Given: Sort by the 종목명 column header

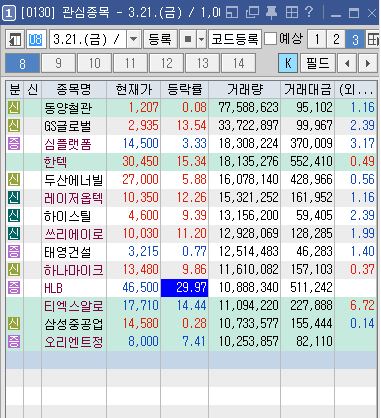Looking at the screenshot, I should 74,89.
